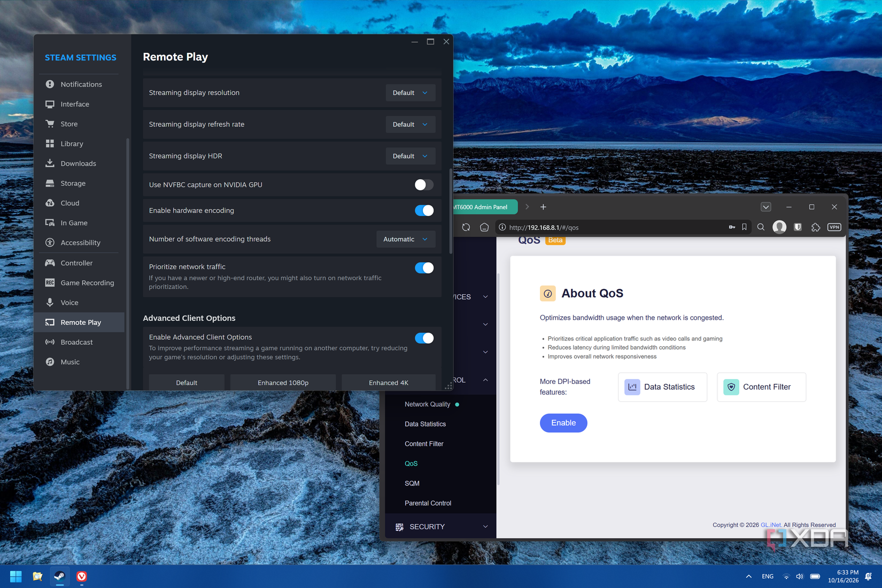This screenshot has height=588, width=882.
Task: Open Content Filter in router sidebar
Action: pyautogui.click(x=424, y=444)
